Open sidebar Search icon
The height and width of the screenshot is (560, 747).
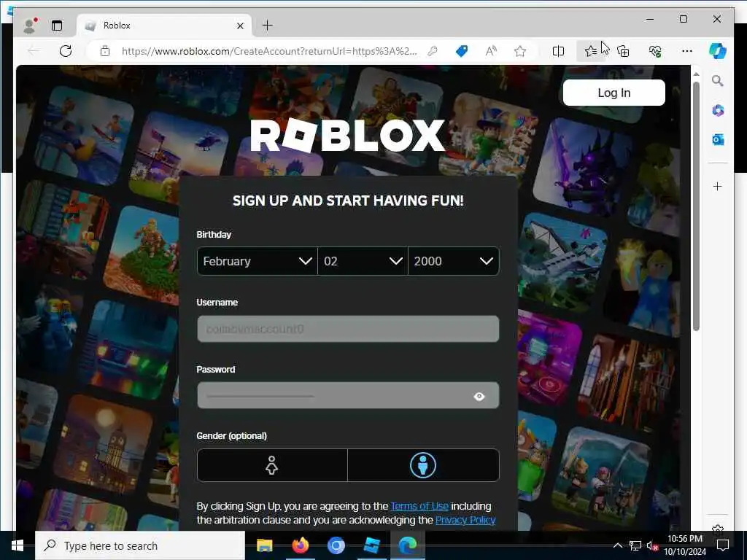[x=718, y=81]
